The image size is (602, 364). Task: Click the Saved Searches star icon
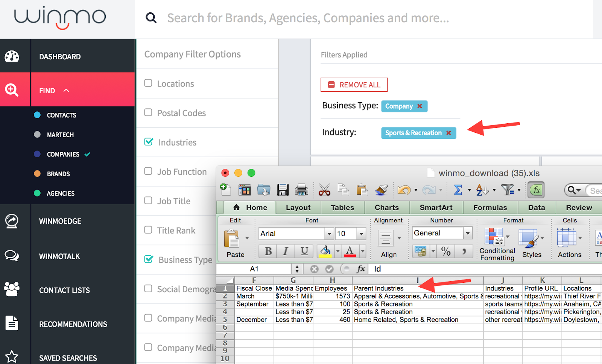click(x=12, y=356)
